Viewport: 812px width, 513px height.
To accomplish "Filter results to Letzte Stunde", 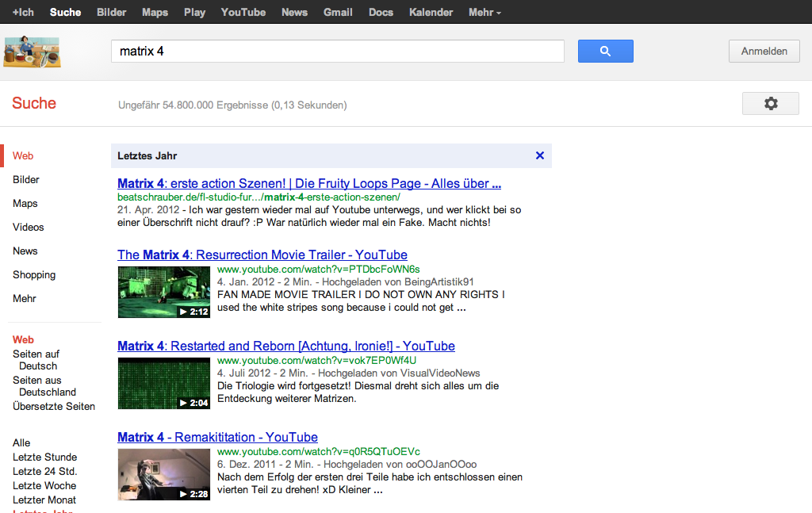I will point(44,457).
